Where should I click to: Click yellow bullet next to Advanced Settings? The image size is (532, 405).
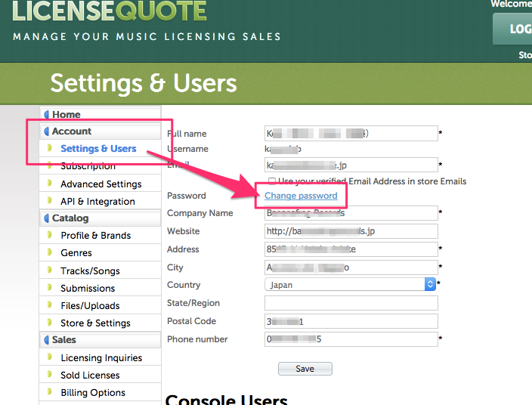(51, 184)
